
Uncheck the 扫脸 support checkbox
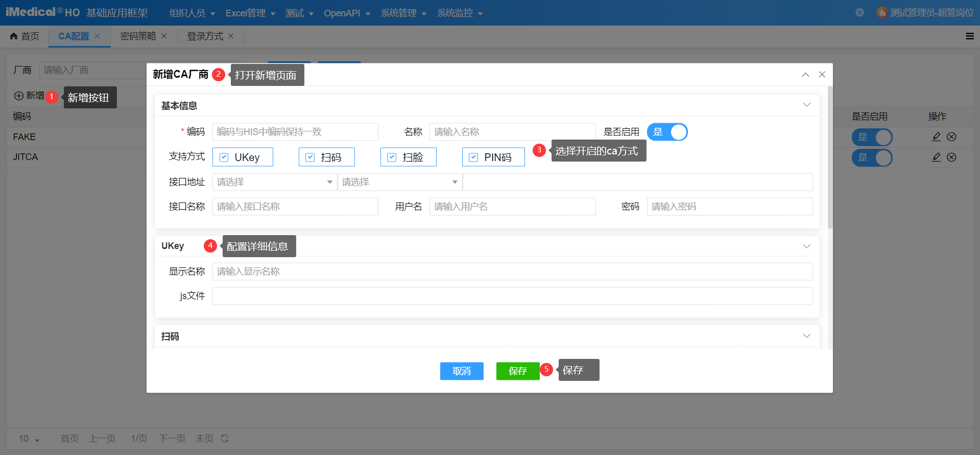click(x=392, y=157)
